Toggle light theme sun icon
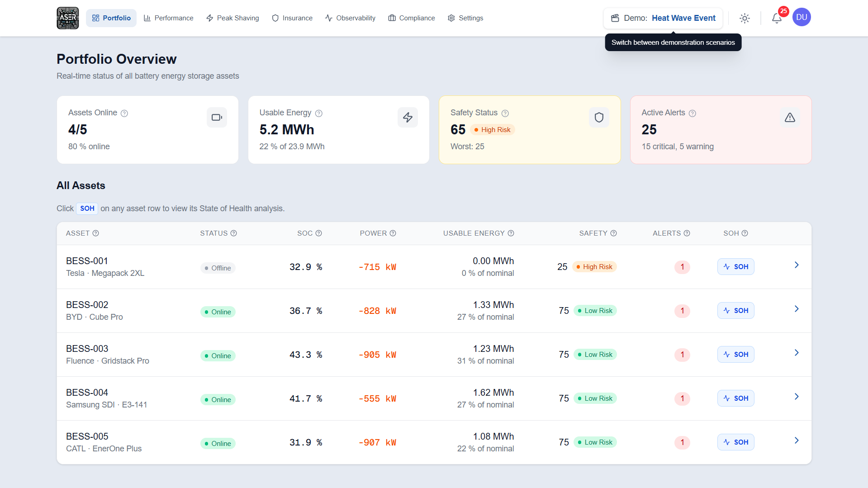Viewport: 868px width, 488px height. [745, 18]
